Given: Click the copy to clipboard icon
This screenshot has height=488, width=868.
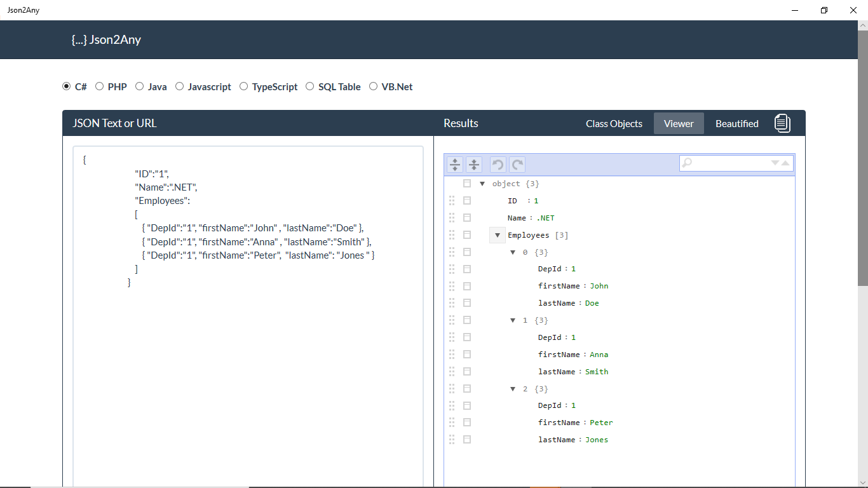Looking at the screenshot, I should (782, 123).
